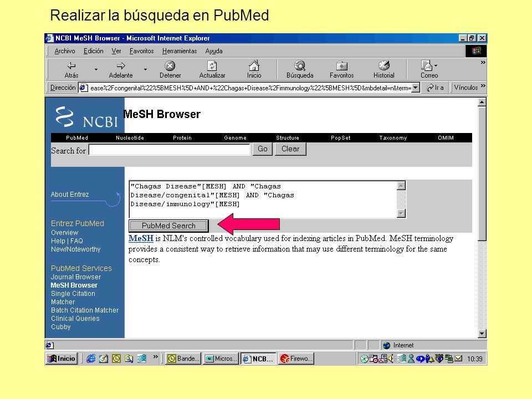The width and height of the screenshot is (532, 399).
Task: Open the Entrez PubMed Overview link
Action: (64, 233)
